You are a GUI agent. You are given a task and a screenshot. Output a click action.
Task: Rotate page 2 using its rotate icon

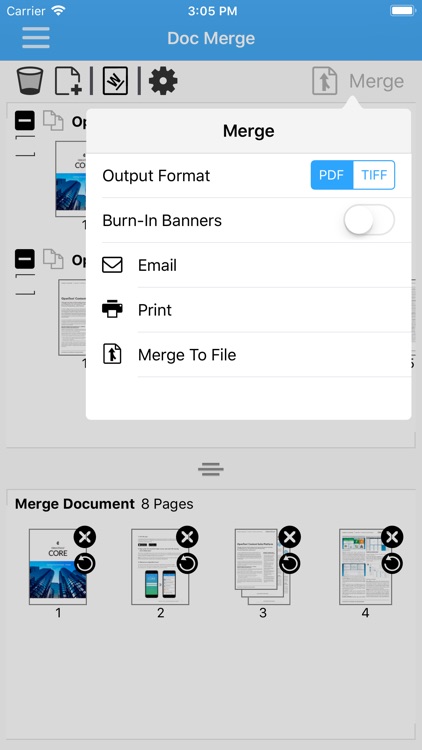pyautogui.click(x=187, y=563)
